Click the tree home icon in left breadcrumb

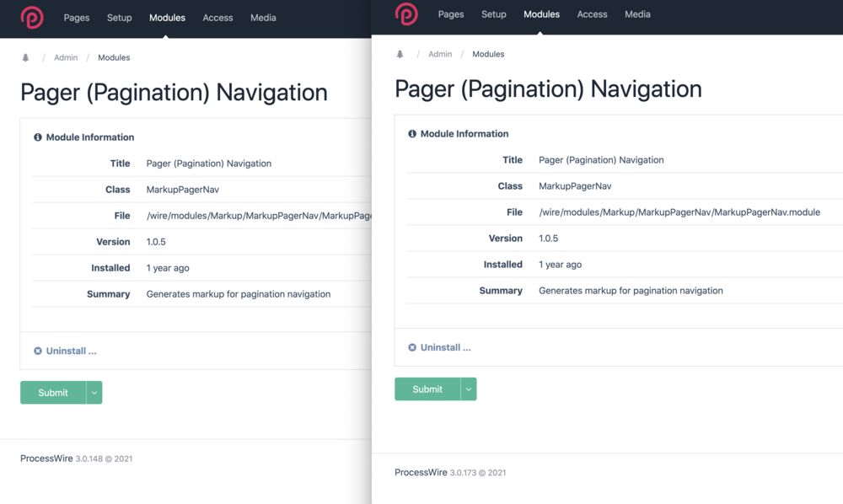[x=25, y=58]
